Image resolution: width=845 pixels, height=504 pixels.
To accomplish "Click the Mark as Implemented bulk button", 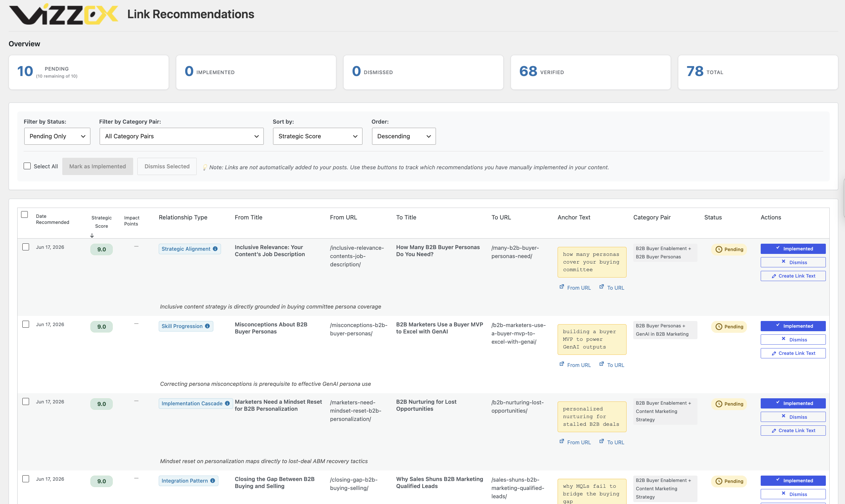I will [97, 166].
